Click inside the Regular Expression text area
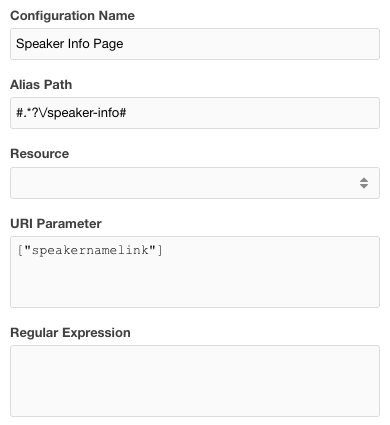 click(195, 381)
